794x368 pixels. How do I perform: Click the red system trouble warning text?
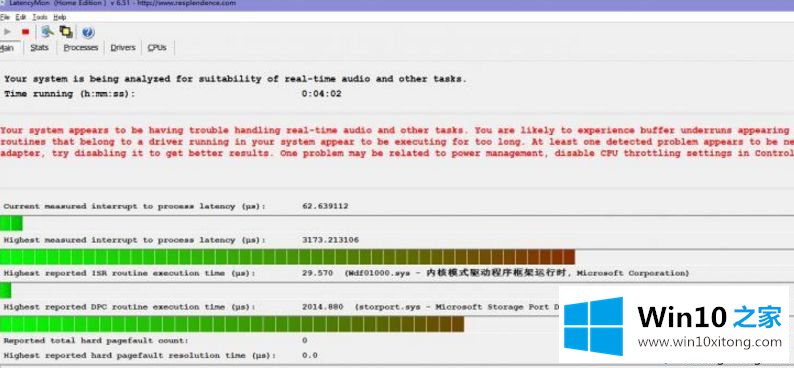(x=397, y=142)
